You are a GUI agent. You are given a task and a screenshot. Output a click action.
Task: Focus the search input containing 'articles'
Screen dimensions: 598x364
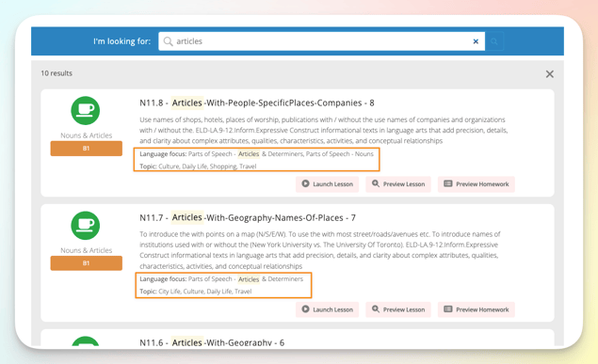[x=321, y=41]
